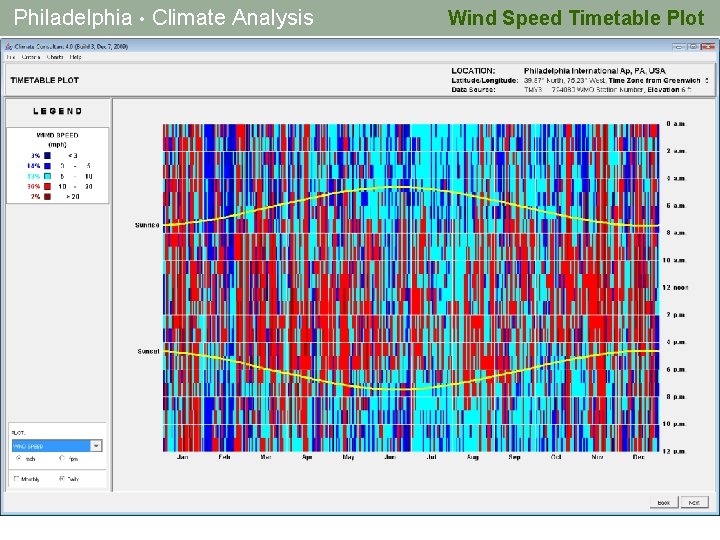720x540 pixels.
Task: Click the Climate Consultant app icon in title bar
Action: (x=8, y=46)
